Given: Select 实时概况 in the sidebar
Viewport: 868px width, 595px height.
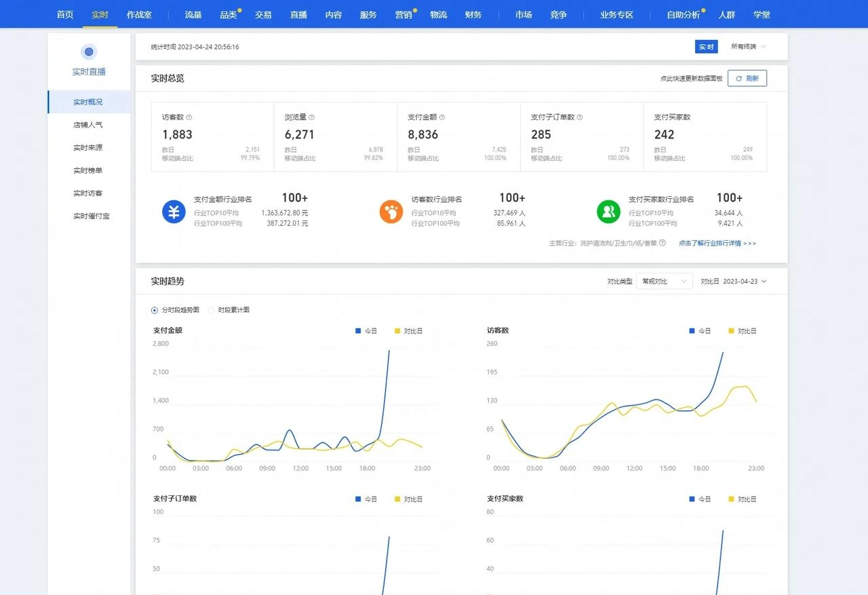Looking at the screenshot, I should point(89,102).
